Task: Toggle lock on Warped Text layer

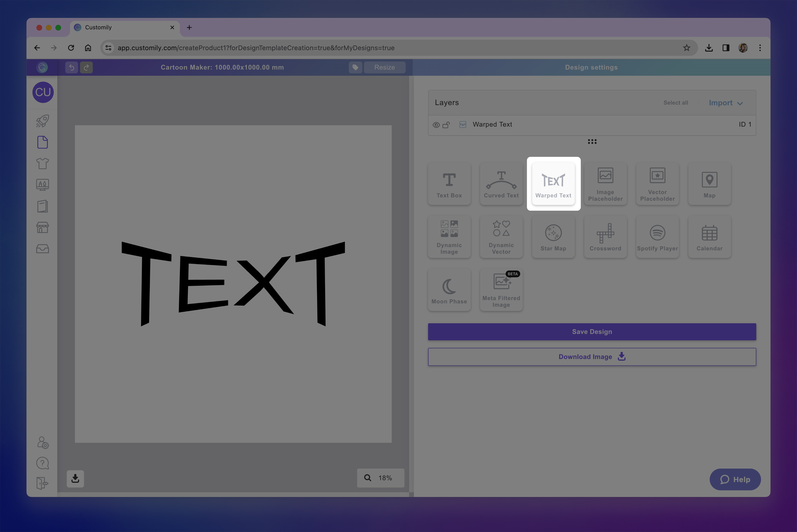Action: (446, 125)
